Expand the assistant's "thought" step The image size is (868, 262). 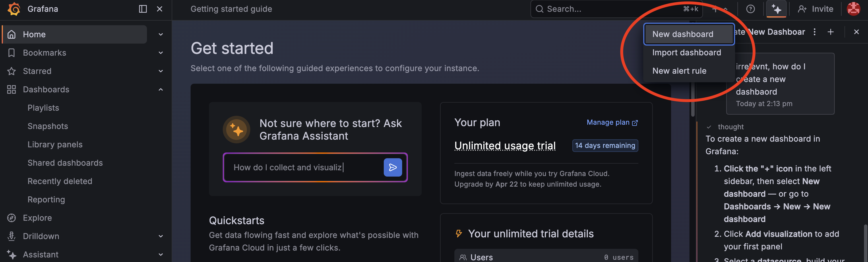(x=725, y=127)
